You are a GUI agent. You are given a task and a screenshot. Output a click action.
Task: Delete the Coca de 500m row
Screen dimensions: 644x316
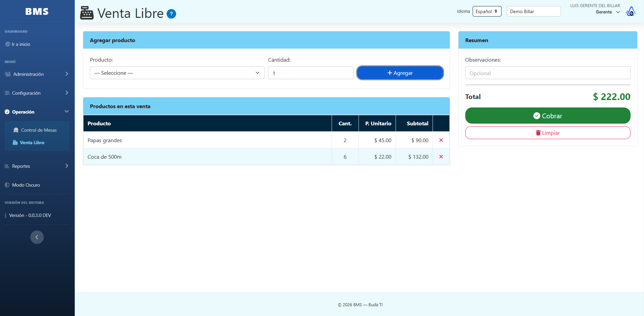click(x=441, y=157)
